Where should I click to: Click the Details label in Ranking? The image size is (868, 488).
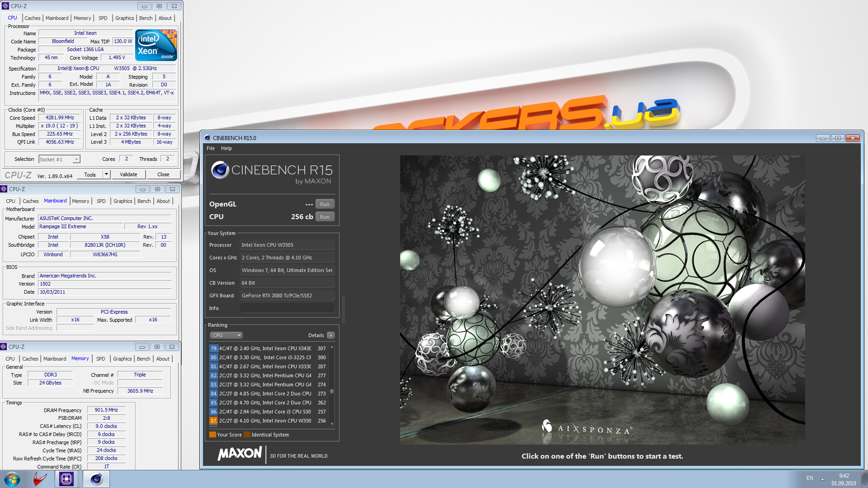(316, 335)
